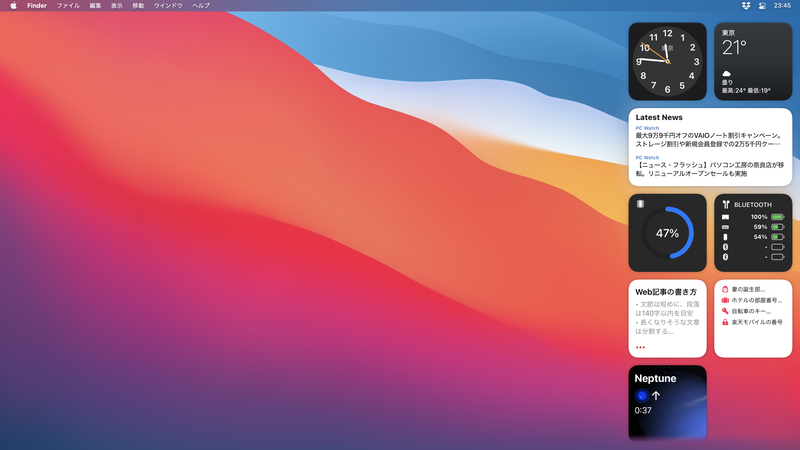Open the 表示 menu
The height and width of the screenshot is (450, 800).
[x=117, y=6]
